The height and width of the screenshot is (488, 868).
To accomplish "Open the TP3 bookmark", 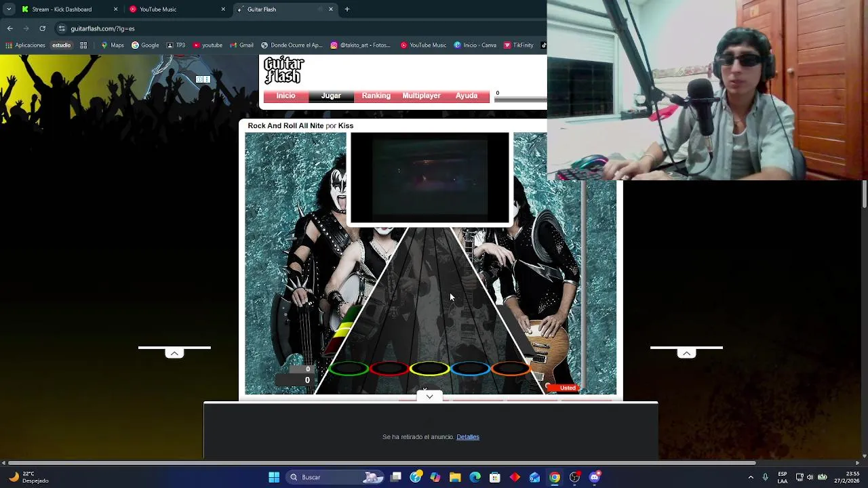I will (176, 45).
